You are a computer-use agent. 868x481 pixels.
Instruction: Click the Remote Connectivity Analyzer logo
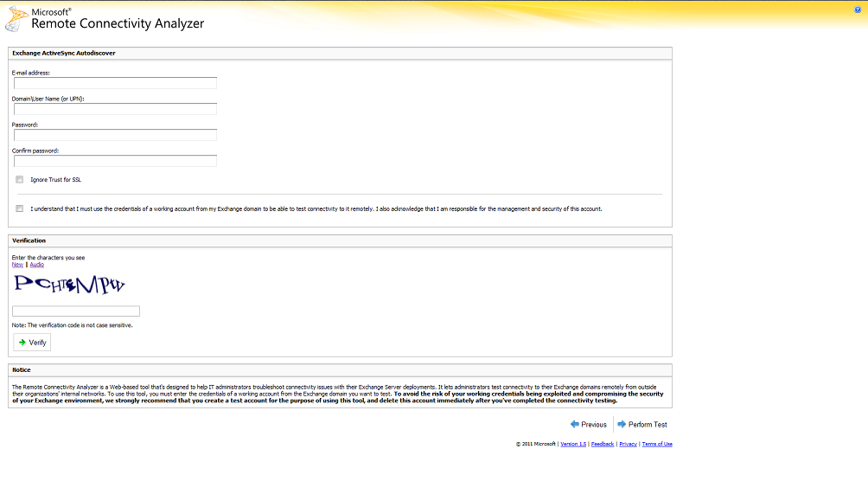[16, 19]
